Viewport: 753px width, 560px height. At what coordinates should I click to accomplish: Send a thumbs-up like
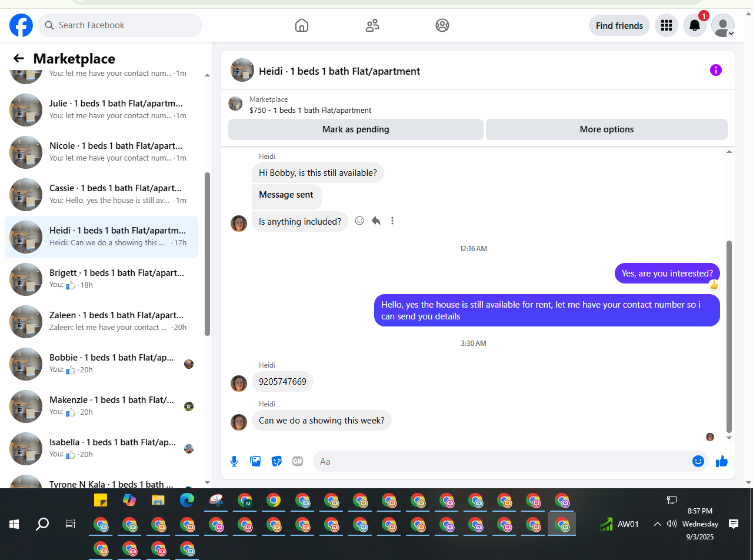(722, 461)
